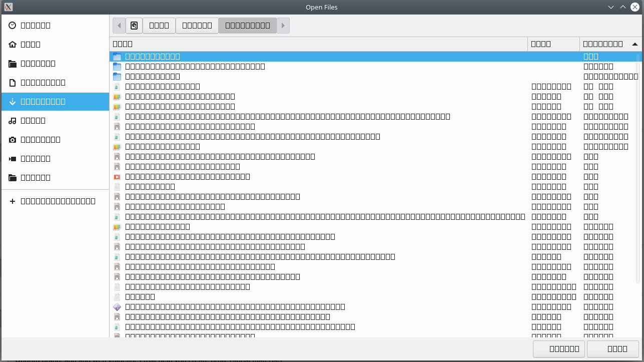The height and width of the screenshot is (362, 644).
Task: Click the plus icon for other locations
Action: click(x=13, y=201)
